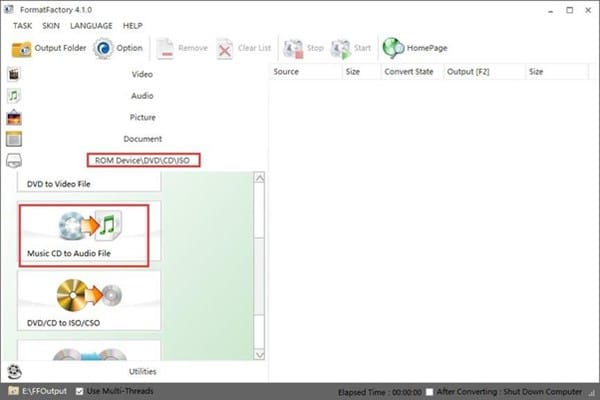600x400 pixels.
Task: Minimize the FormatFactory window
Action: pyautogui.click(x=551, y=10)
